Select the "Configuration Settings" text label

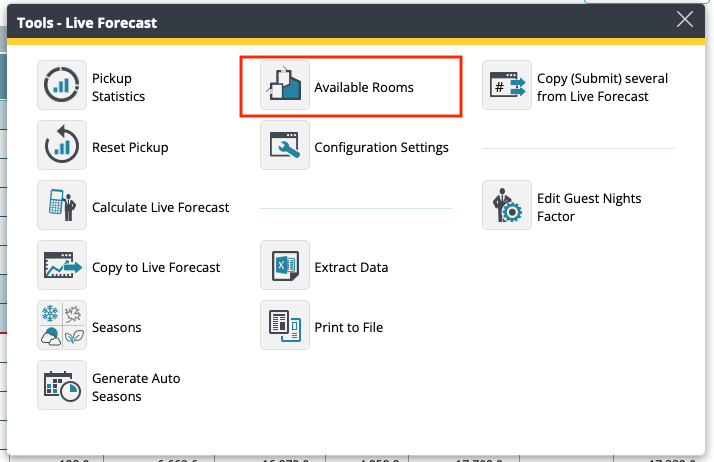(x=381, y=148)
